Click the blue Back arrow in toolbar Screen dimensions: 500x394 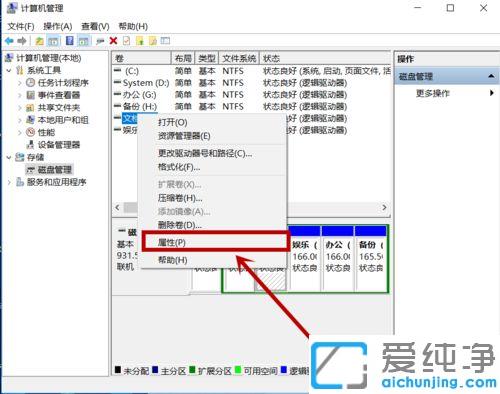(9, 41)
